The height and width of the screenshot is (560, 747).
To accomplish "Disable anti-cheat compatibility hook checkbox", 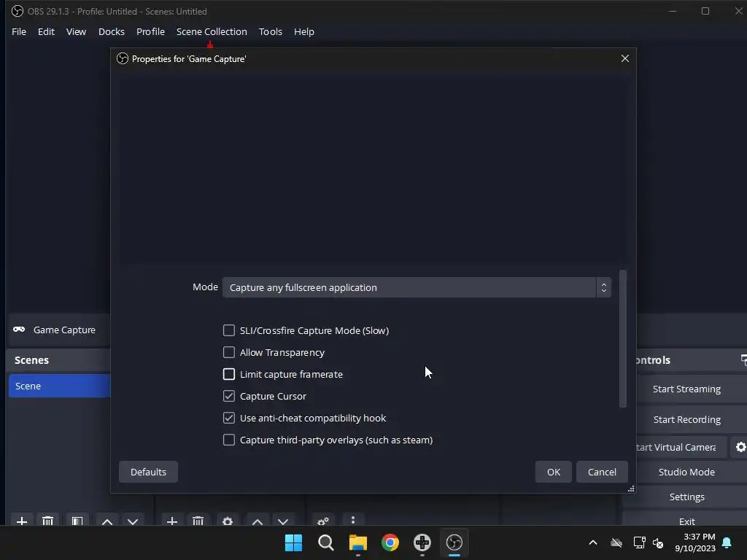I will (228, 418).
